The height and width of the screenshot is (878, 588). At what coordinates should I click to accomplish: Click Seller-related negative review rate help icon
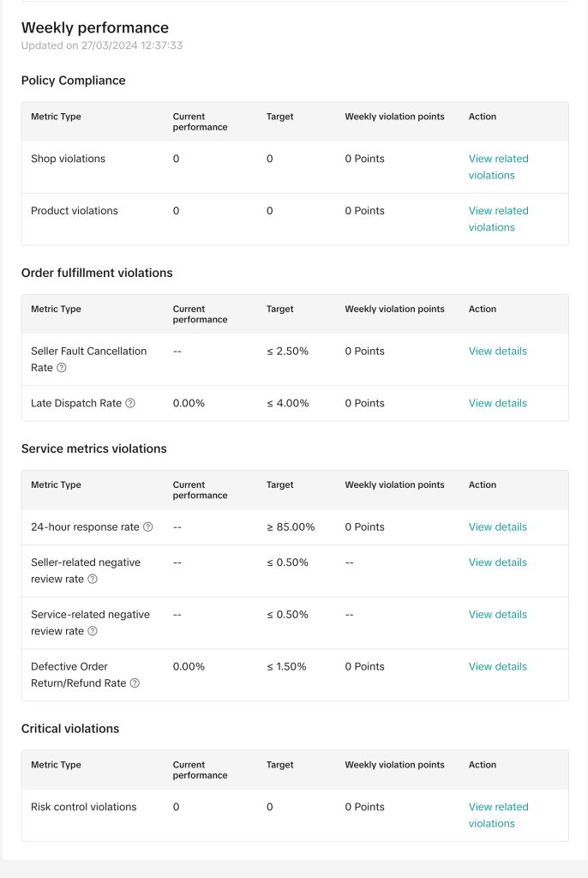tap(93, 580)
